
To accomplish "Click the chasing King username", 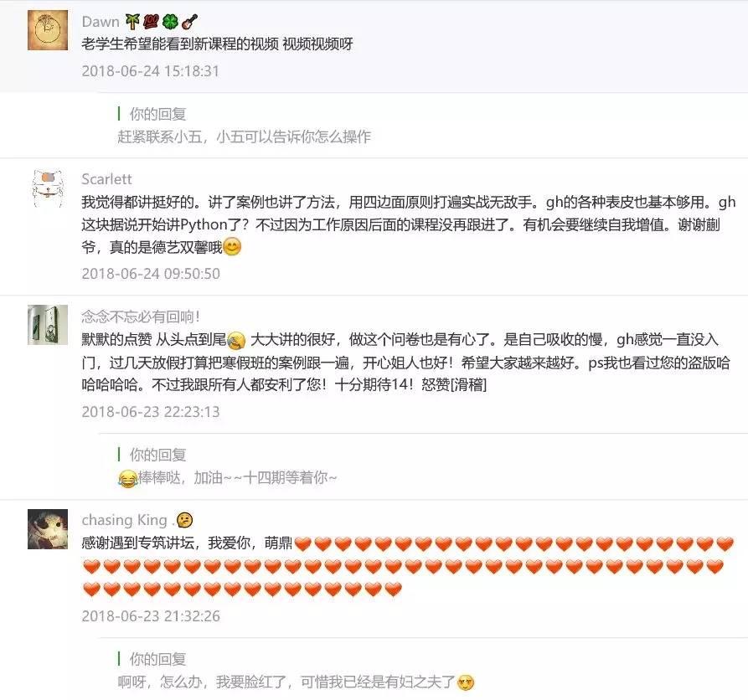I will coord(125,520).
